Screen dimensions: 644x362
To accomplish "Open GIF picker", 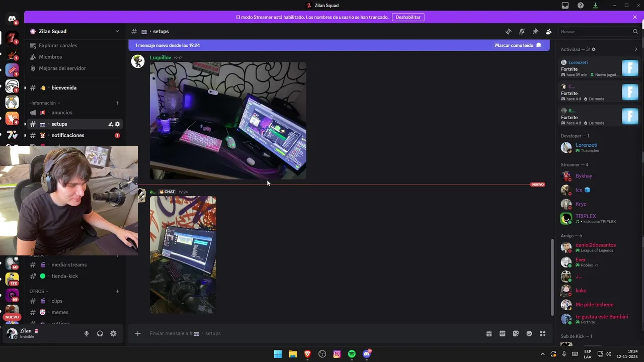I will pyautogui.click(x=502, y=333).
